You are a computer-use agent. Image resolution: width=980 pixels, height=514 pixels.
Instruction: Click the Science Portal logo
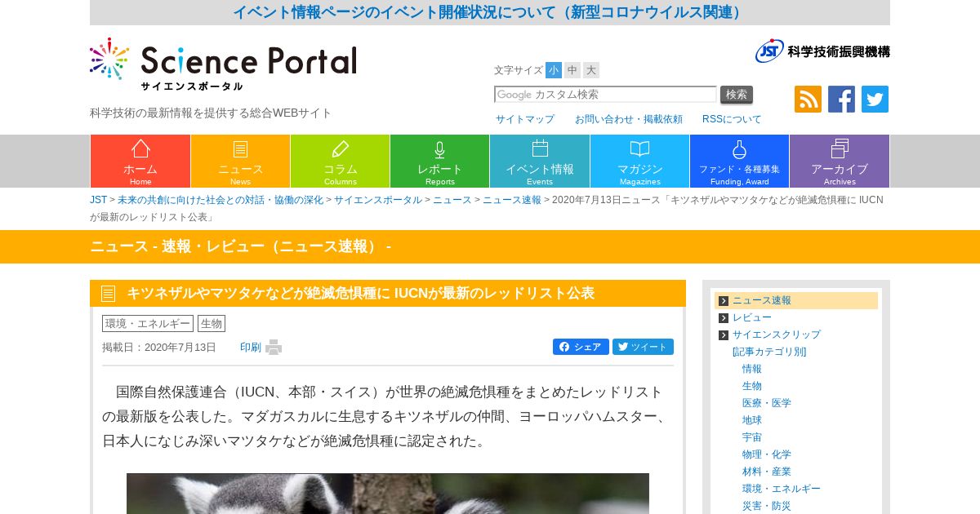click(223, 64)
